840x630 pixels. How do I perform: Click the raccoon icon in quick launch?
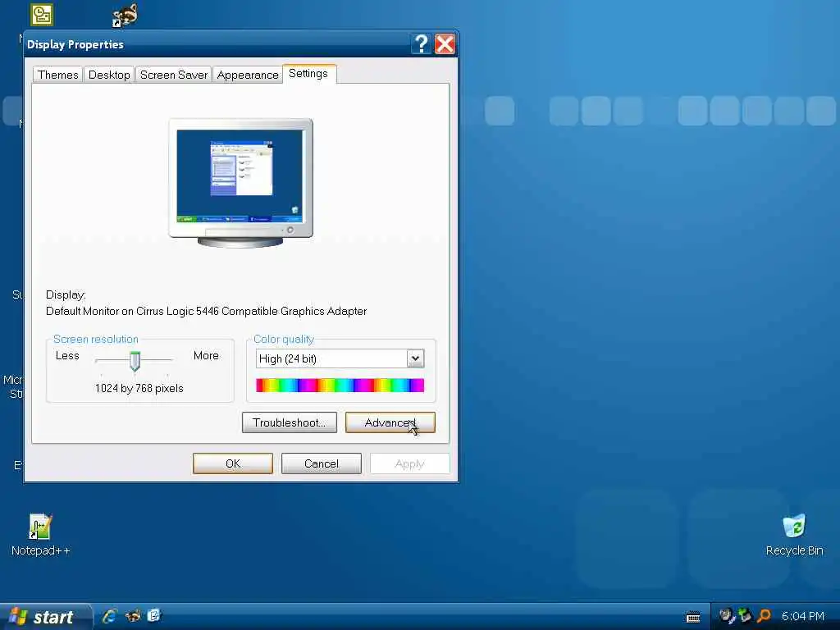[x=133, y=616]
